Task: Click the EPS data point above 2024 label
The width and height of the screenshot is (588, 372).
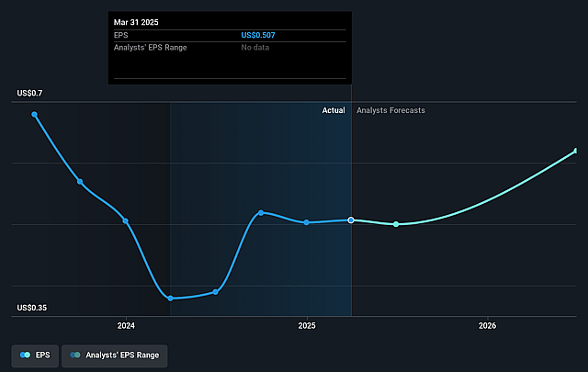Action: (x=126, y=221)
